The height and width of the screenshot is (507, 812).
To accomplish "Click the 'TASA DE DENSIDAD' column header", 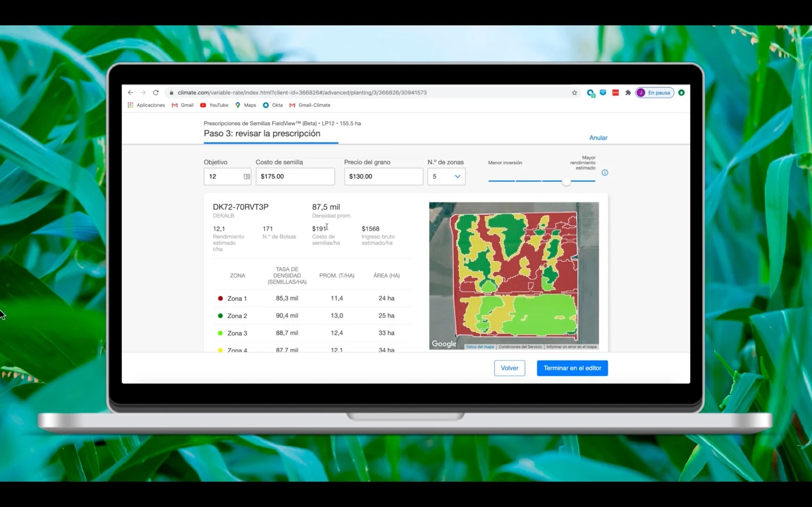I will click(x=287, y=276).
